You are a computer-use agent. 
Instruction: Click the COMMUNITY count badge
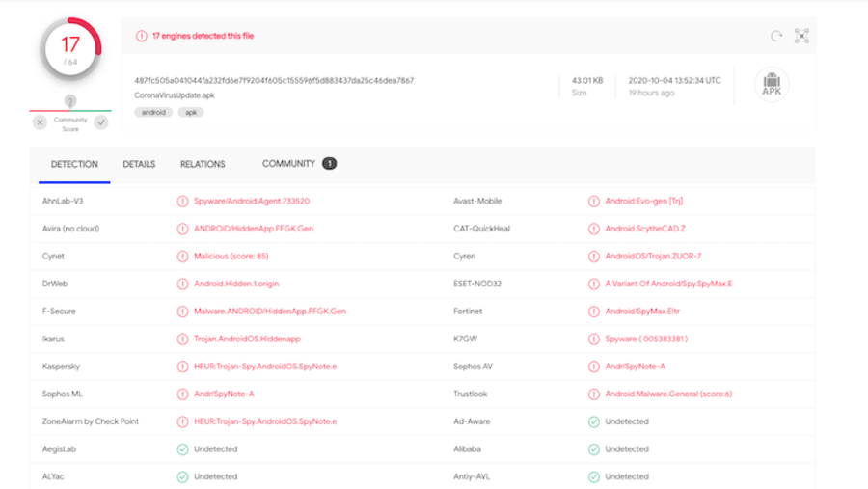click(330, 164)
